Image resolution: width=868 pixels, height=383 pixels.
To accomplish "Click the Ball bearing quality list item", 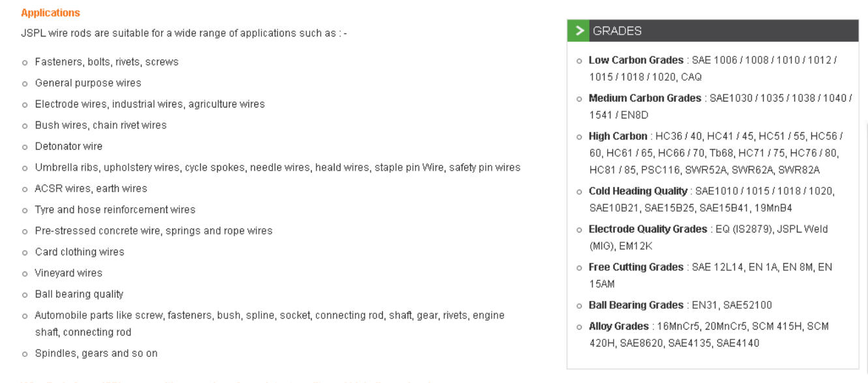I will [79, 294].
